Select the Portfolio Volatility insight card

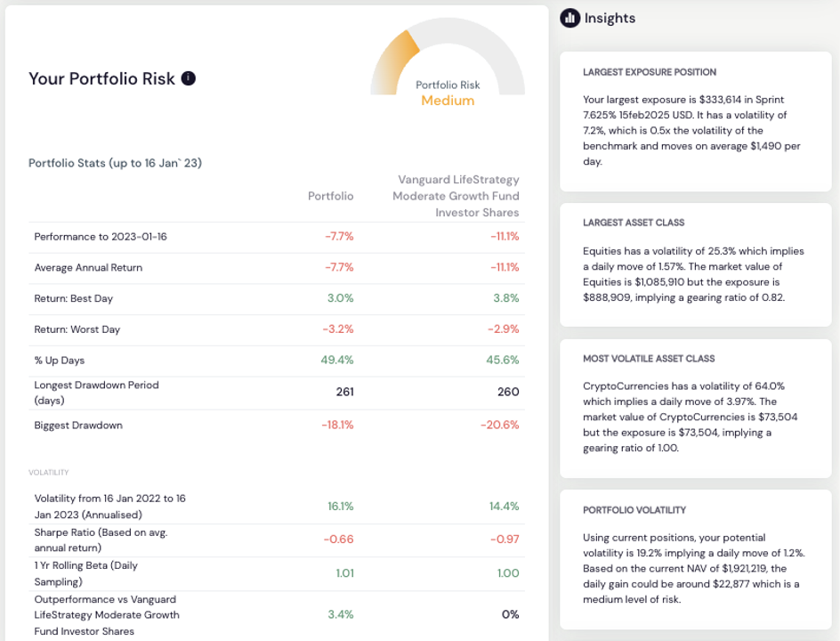(695, 559)
